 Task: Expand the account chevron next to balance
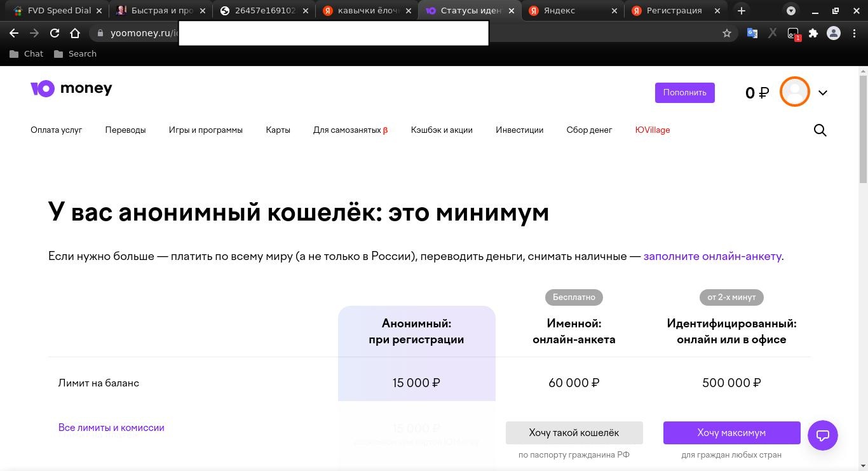point(823,93)
